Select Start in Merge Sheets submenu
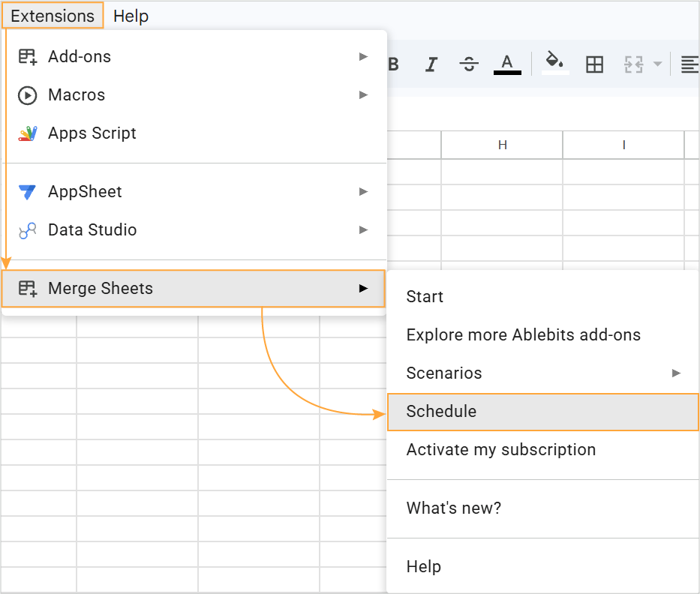Viewport: 700px width, 594px height. pyautogui.click(x=543, y=297)
